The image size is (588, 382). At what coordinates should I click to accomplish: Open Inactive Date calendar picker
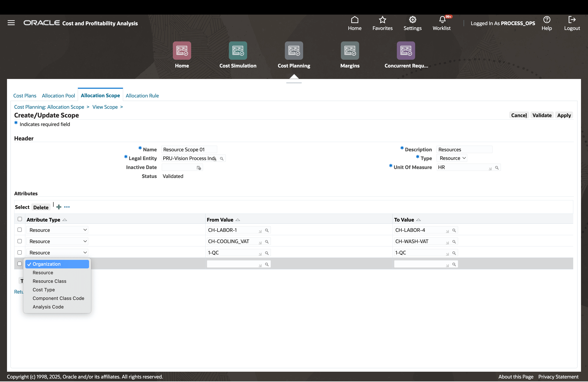tap(199, 168)
